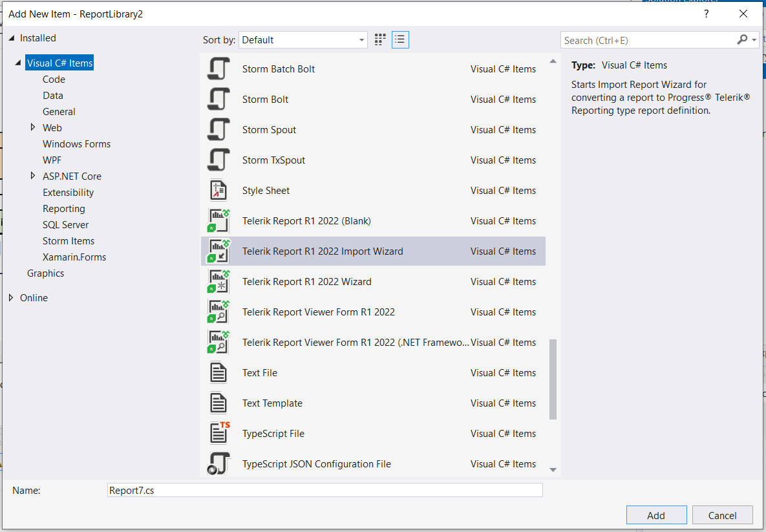The width and height of the screenshot is (766, 532).
Task: Pick the Telerik Report R1 2022 Wizard icon
Action: click(x=218, y=281)
